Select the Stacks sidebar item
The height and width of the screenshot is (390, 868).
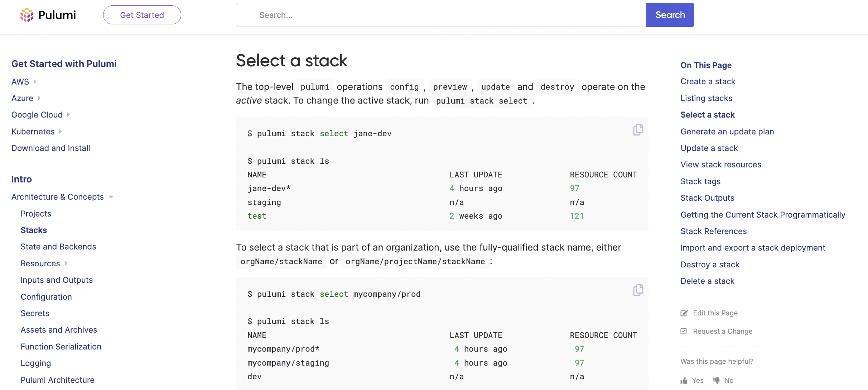coord(33,229)
